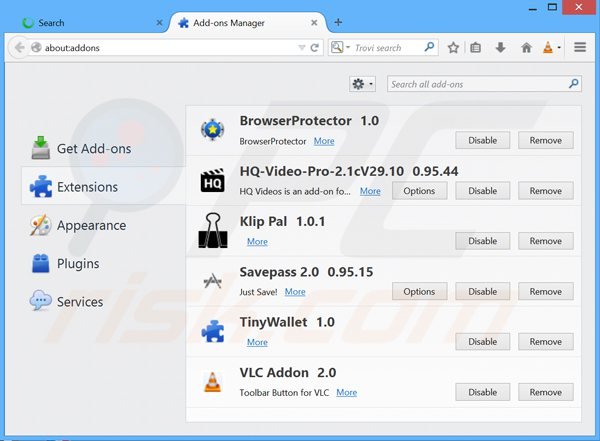Click the VLC Addon cone icon
The width and height of the screenshot is (600, 441).
pyautogui.click(x=212, y=382)
